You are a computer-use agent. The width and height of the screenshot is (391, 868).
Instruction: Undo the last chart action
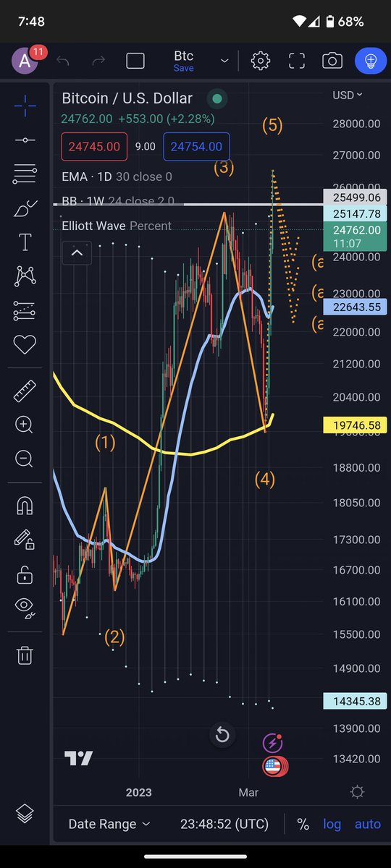click(x=63, y=61)
